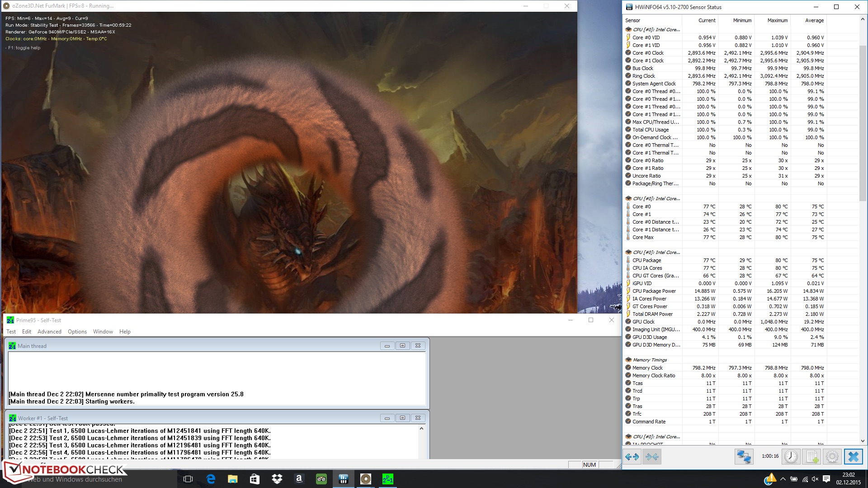
Task: Open Task View on the taskbar
Action: point(188,479)
